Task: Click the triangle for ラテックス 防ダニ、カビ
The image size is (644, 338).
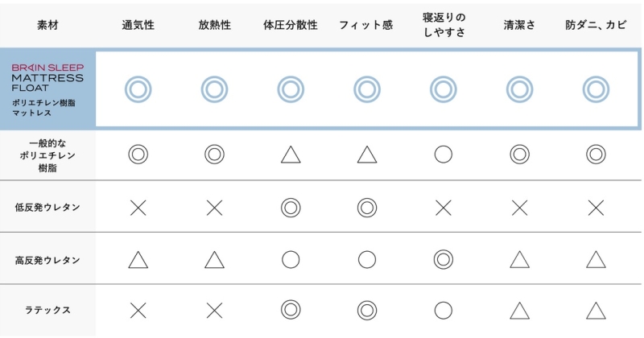Action: (x=595, y=311)
